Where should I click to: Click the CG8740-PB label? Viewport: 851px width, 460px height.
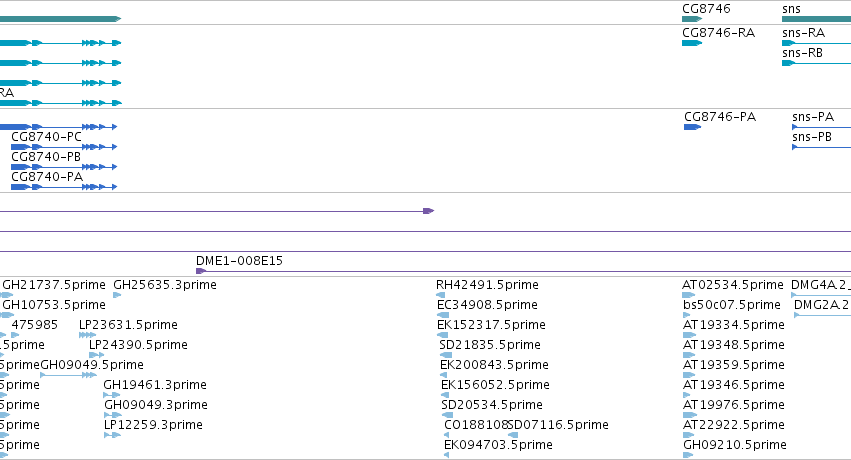point(46,157)
